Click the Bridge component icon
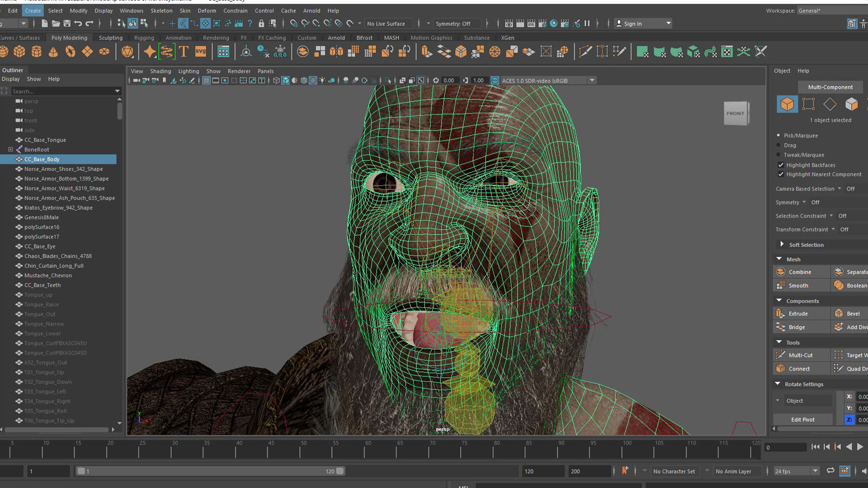 (781, 327)
